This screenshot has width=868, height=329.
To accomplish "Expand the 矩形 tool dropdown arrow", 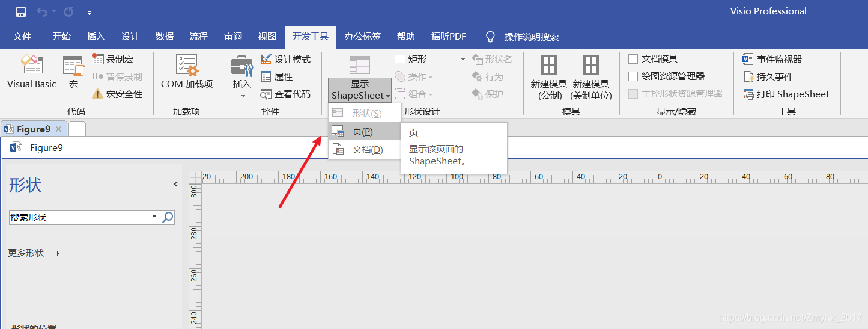I will click(x=463, y=60).
